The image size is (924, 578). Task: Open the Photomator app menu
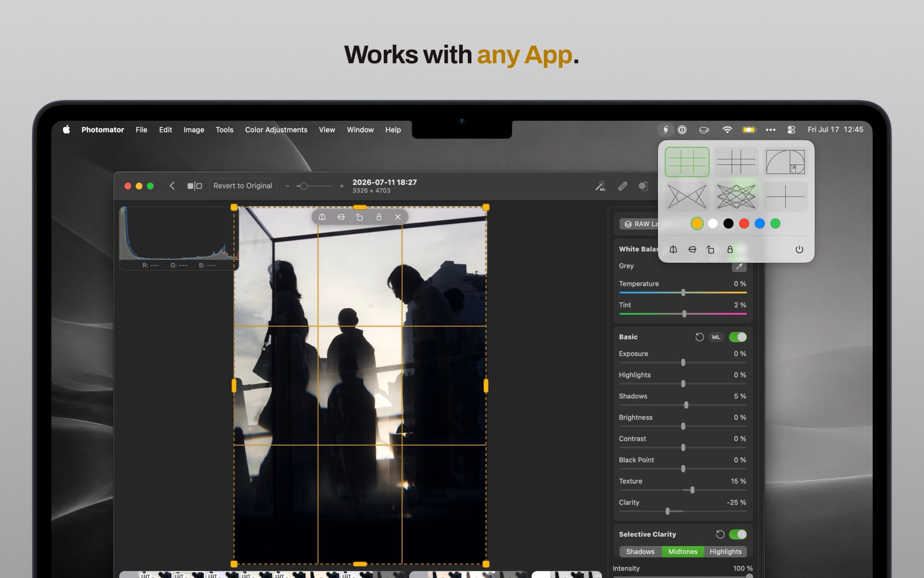(x=103, y=130)
